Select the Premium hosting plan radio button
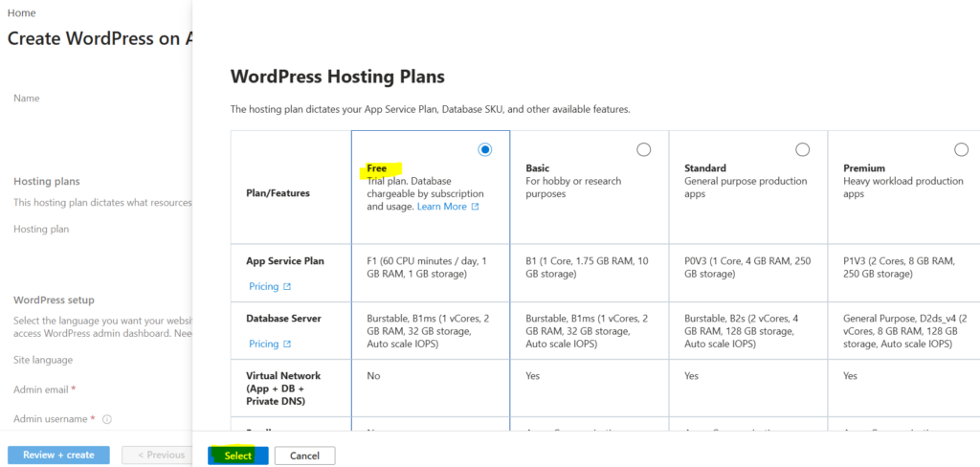Viewport: 980px width, 467px height. pyautogui.click(x=961, y=149)
